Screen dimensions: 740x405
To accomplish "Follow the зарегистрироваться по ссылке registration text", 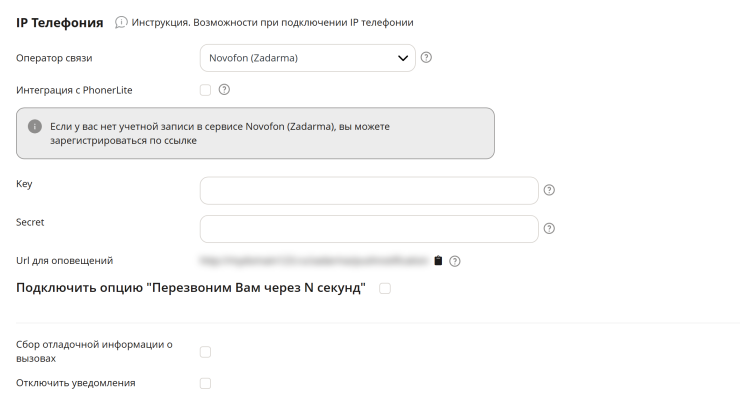I will coord(123,140).
